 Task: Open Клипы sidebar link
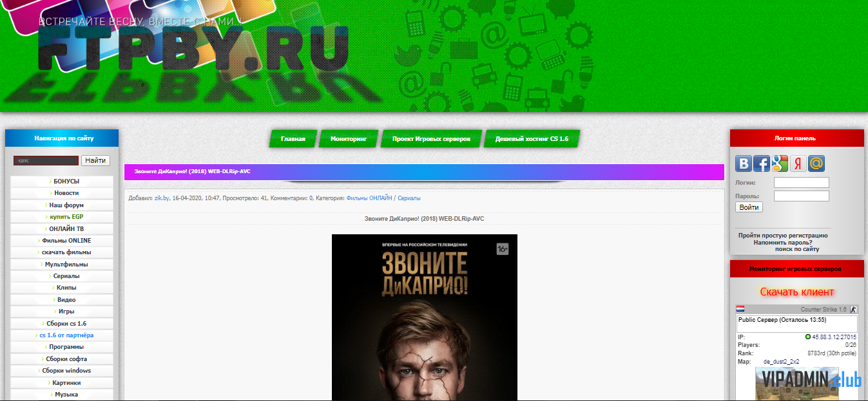click(62, 288)
